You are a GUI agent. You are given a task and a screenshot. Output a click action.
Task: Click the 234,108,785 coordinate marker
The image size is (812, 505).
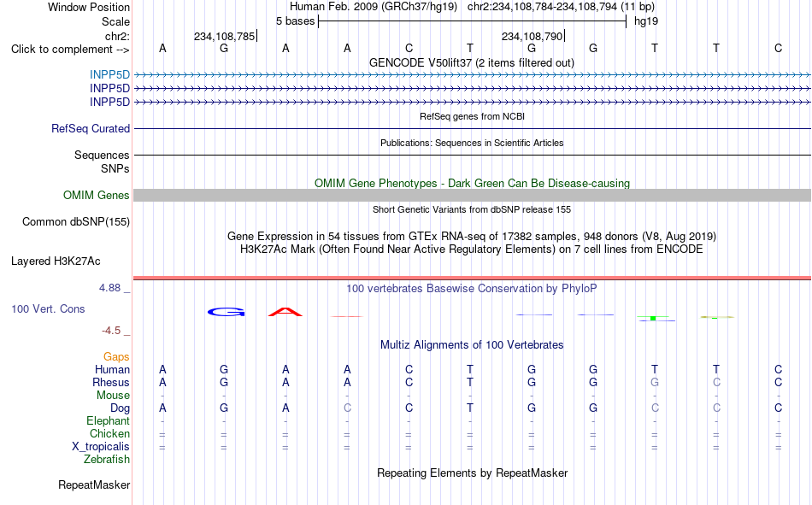click(x=224, y=36)
